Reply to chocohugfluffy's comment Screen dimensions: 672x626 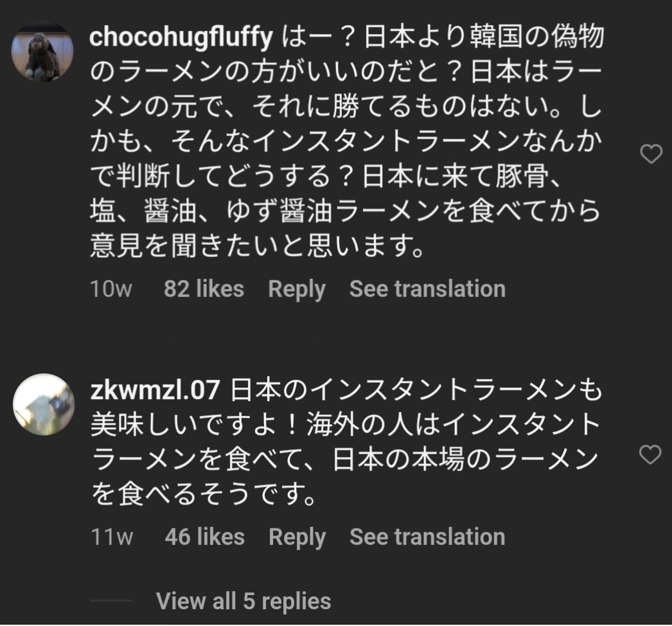(x=296, y=289)
